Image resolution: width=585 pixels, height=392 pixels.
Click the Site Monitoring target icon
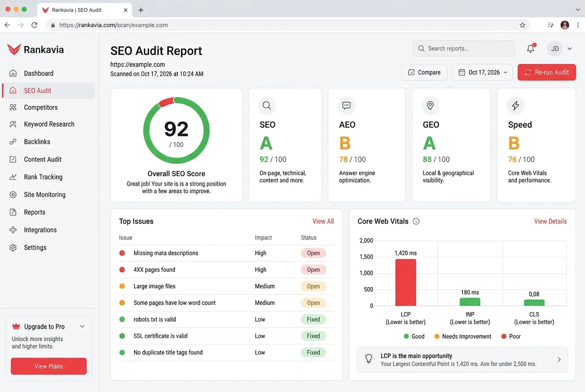tap(13, 195)
